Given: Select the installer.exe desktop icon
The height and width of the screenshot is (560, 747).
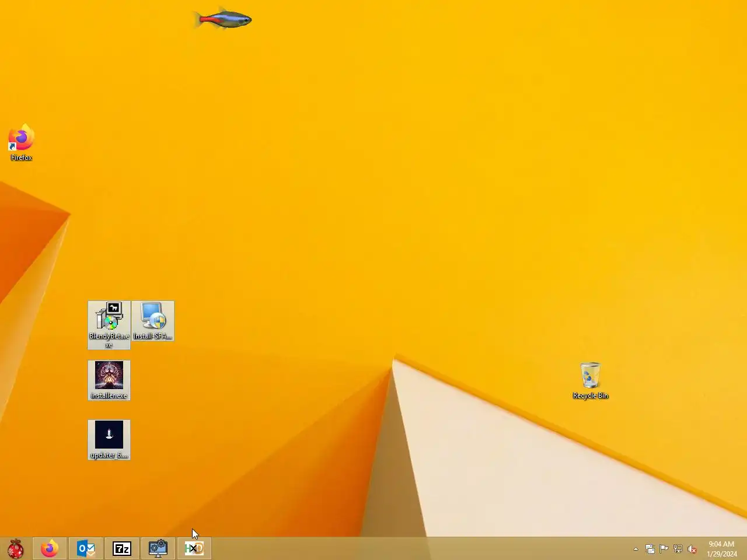Looking at the screenshot, I should pyautogui.click(x=109, y=380).
